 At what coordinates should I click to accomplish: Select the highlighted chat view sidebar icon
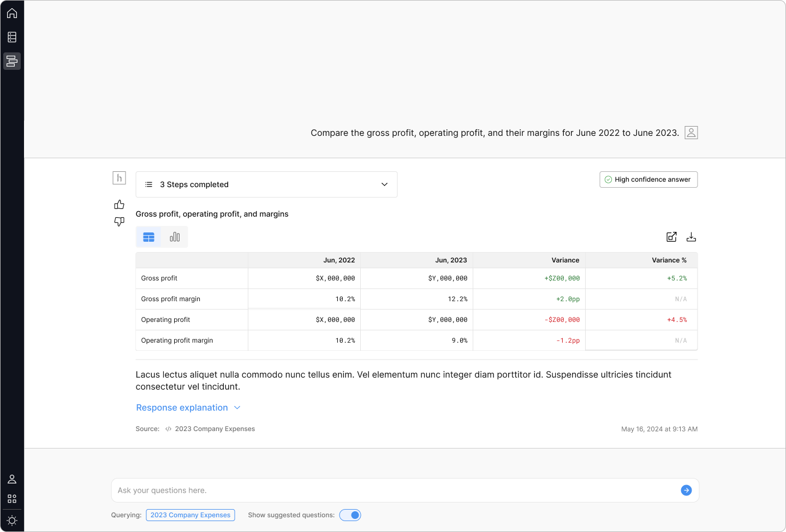pyautogui.click(x=12, y=61)
